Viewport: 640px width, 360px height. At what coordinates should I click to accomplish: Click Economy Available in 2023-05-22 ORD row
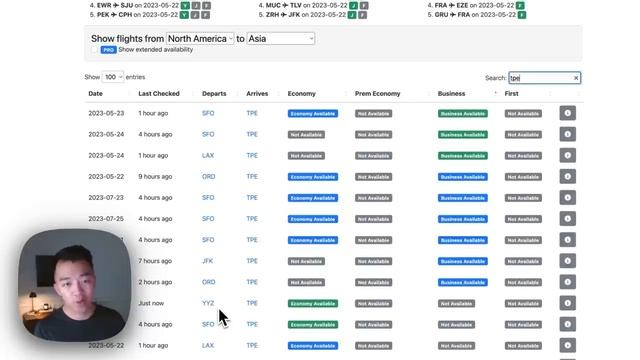(x=313, y=177)
